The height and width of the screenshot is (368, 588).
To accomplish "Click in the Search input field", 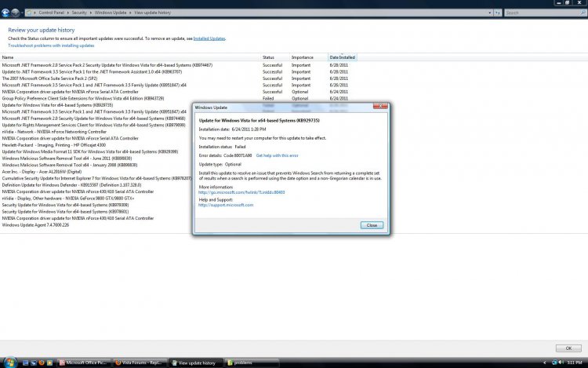I will tap(542, 13).
